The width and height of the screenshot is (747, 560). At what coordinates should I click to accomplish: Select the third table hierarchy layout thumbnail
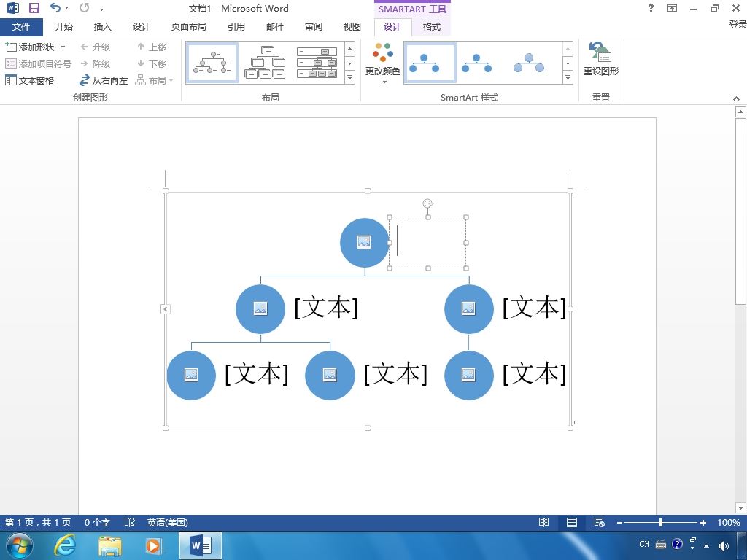317,63
